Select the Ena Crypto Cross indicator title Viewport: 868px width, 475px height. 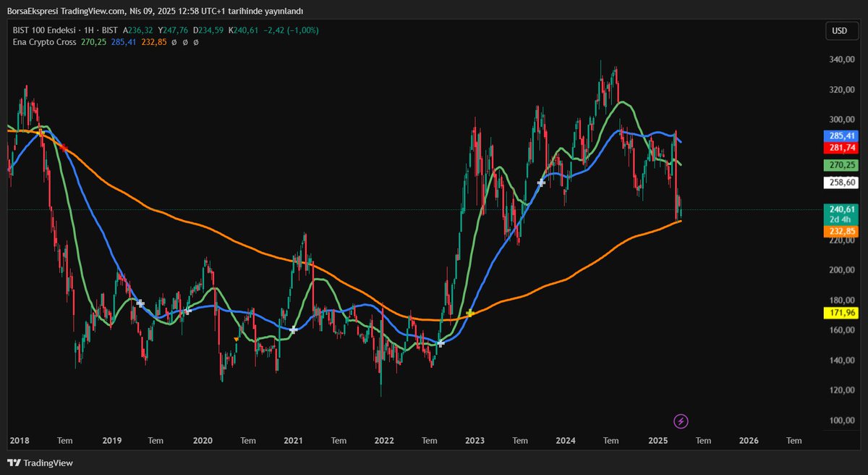coord(45,42)
